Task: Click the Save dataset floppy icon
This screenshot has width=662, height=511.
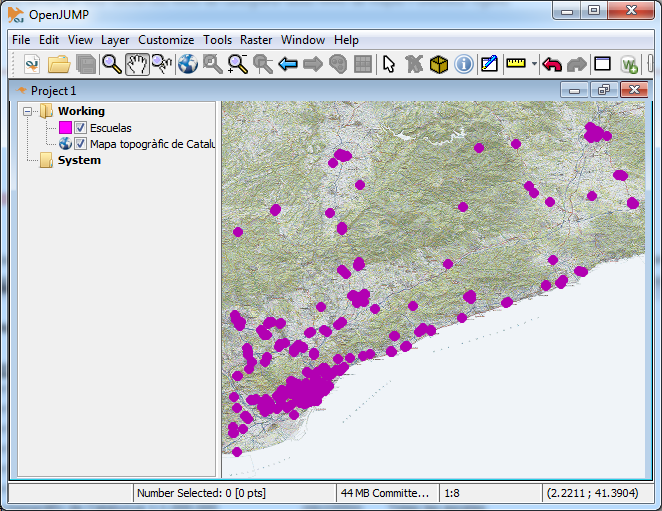Action: 86,64
